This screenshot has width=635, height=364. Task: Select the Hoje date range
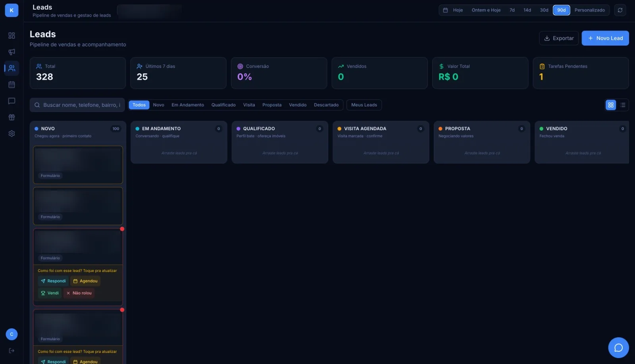458,10
